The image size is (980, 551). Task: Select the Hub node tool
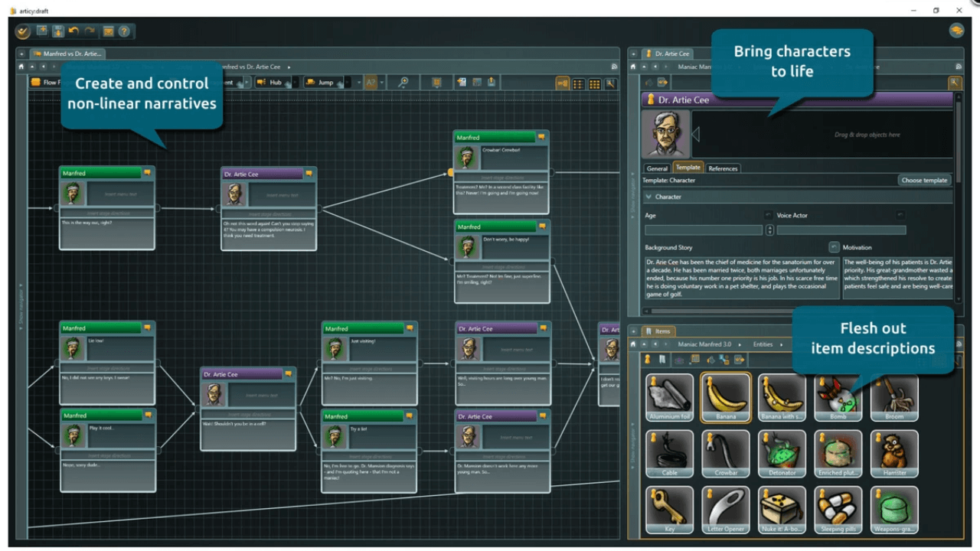point(274,83)
